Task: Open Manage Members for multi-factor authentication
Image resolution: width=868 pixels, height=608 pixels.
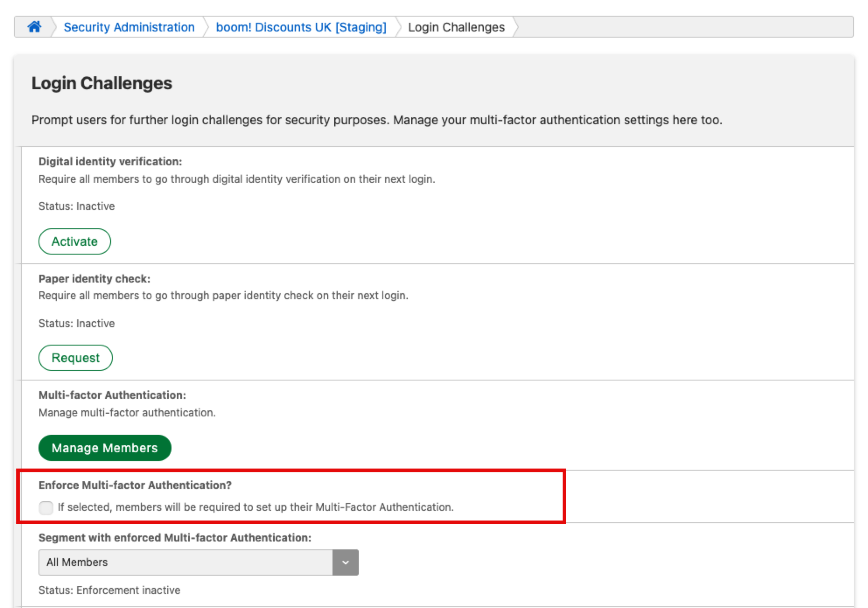Action: (105, 448)
